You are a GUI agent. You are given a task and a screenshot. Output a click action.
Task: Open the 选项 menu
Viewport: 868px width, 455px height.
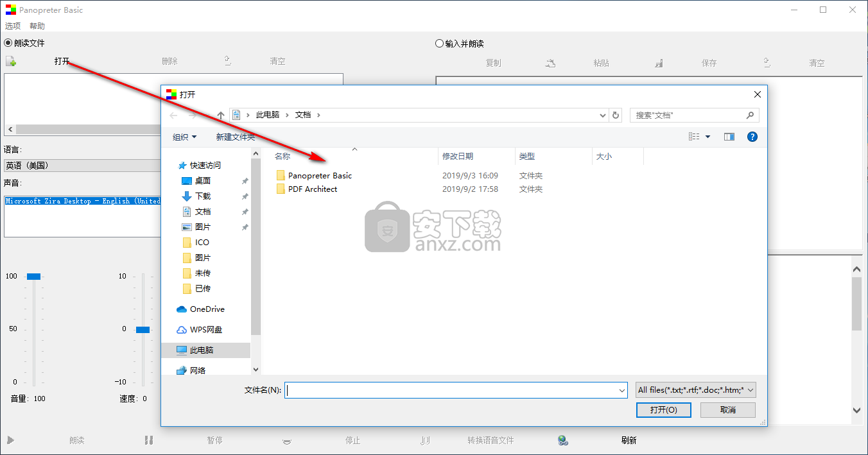coord(13,26)
